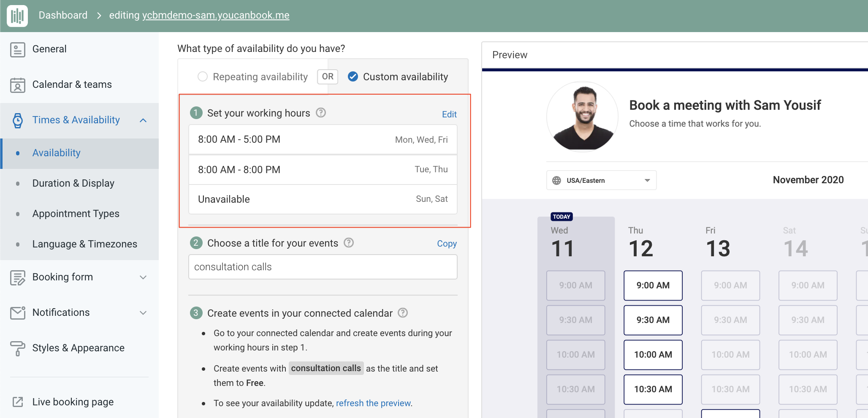
Task: Select Unavailable Sun, Sat row
Action: [323, 199]
